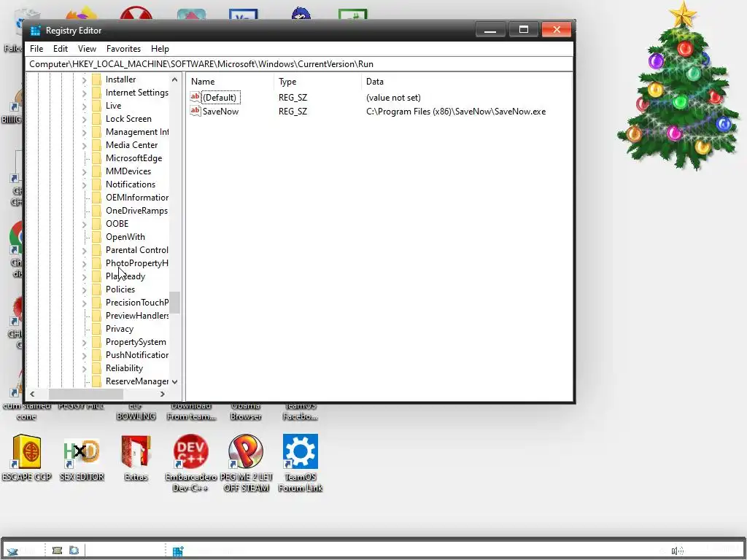Image resolution: width=747 pixels, height=560 pixels.
Task: Click the SaveNow value name
Action: coord(220,112)
